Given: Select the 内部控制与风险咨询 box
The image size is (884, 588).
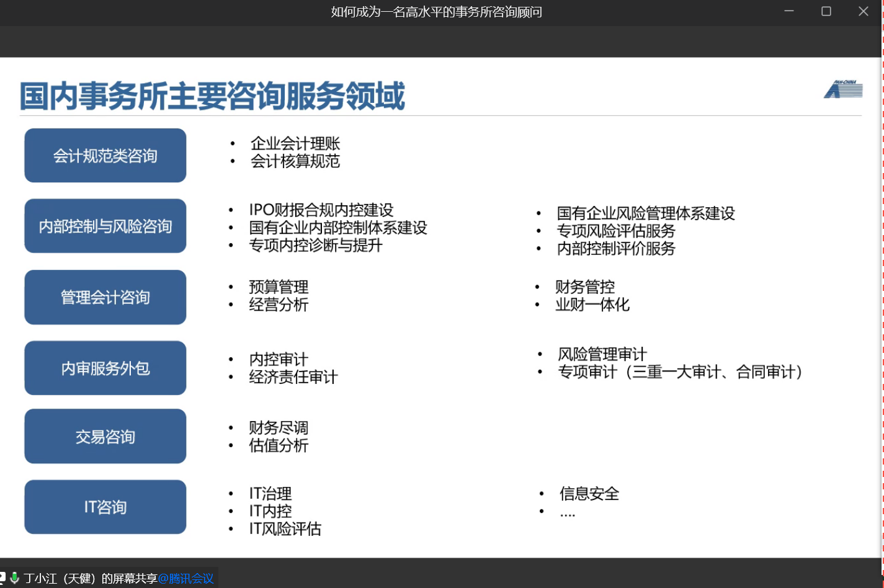Looking at the screenshot, I should pyautogui.click(x=105, y=226).
